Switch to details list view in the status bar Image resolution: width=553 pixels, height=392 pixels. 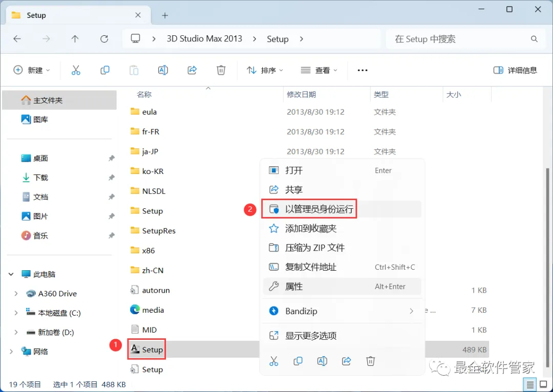[x=530, y=385]
